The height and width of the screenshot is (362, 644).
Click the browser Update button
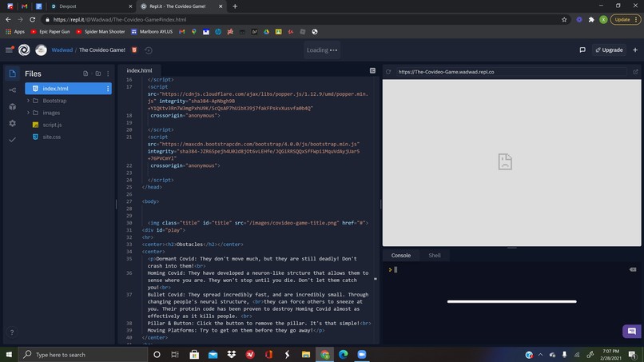(626, 19)
